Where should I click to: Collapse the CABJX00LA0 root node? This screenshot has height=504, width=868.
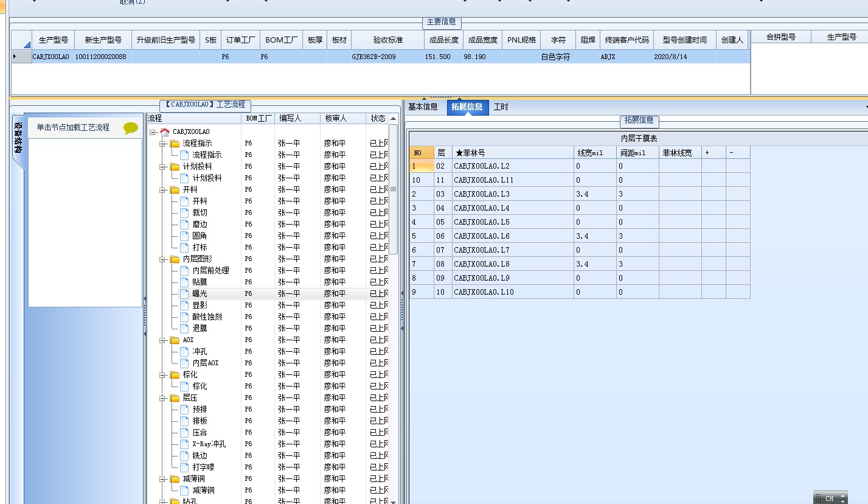coord(153,131)
